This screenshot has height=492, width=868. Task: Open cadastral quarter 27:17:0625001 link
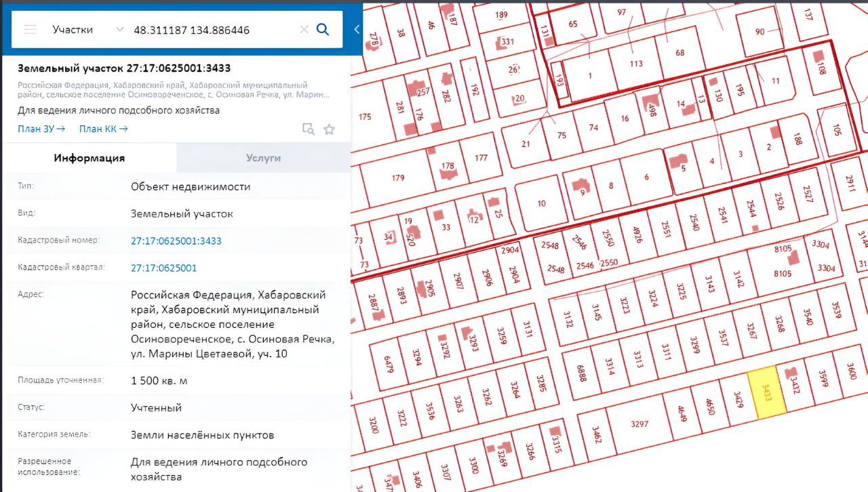pos(164,268)
